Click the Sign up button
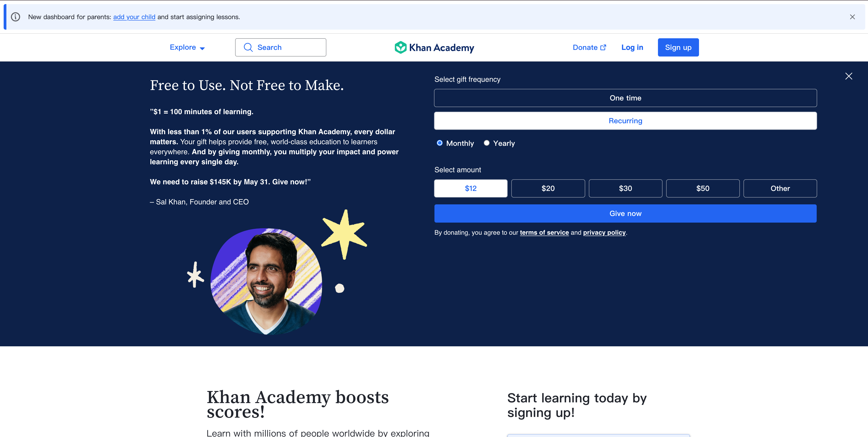 678,47
